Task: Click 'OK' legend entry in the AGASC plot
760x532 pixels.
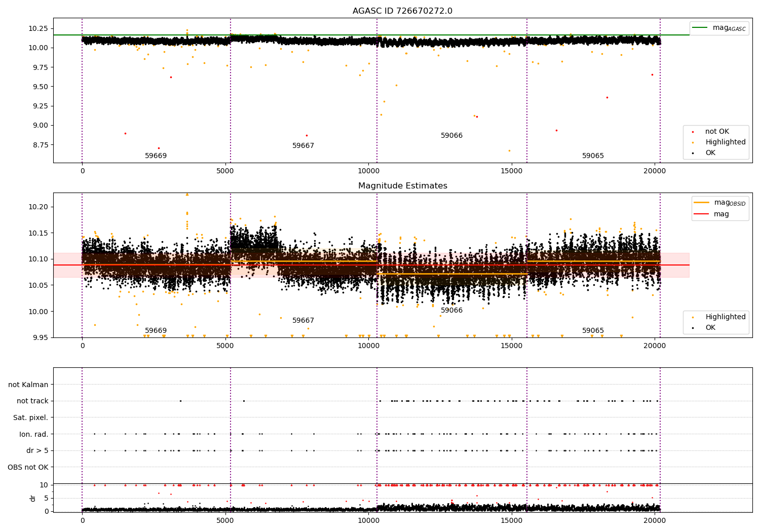Action: [710, 153]
